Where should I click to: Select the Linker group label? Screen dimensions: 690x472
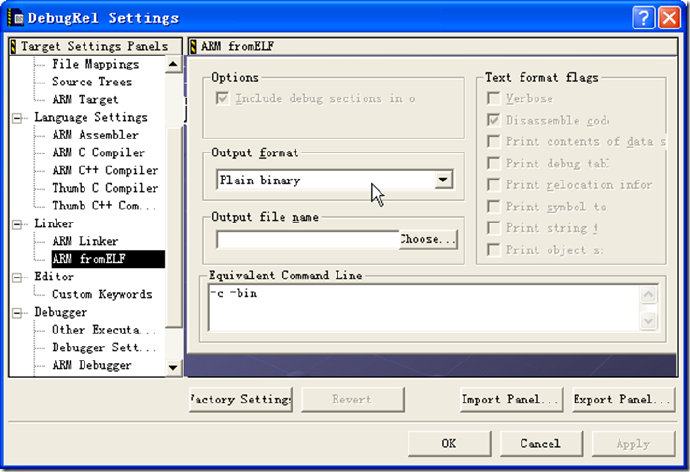click(54, 223)
